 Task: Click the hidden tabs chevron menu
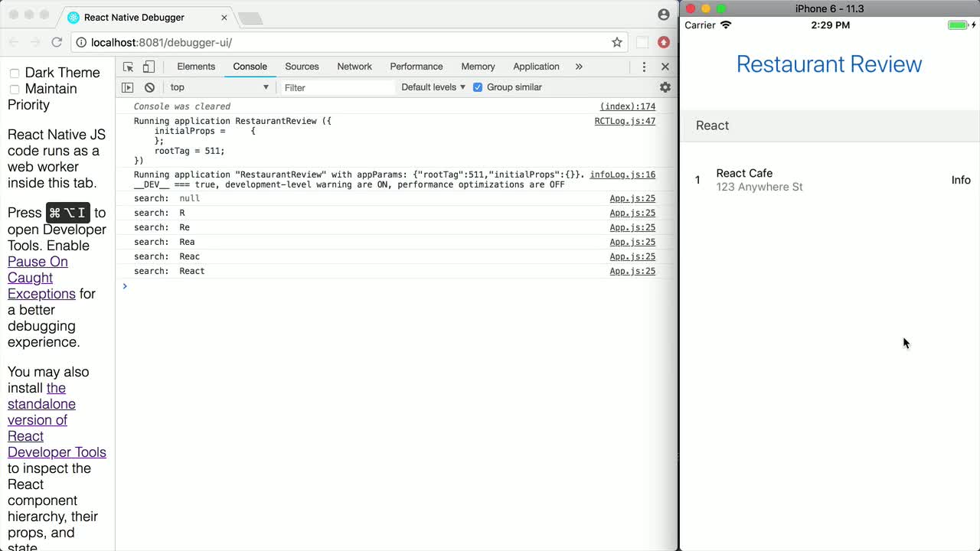pos(578,67)
